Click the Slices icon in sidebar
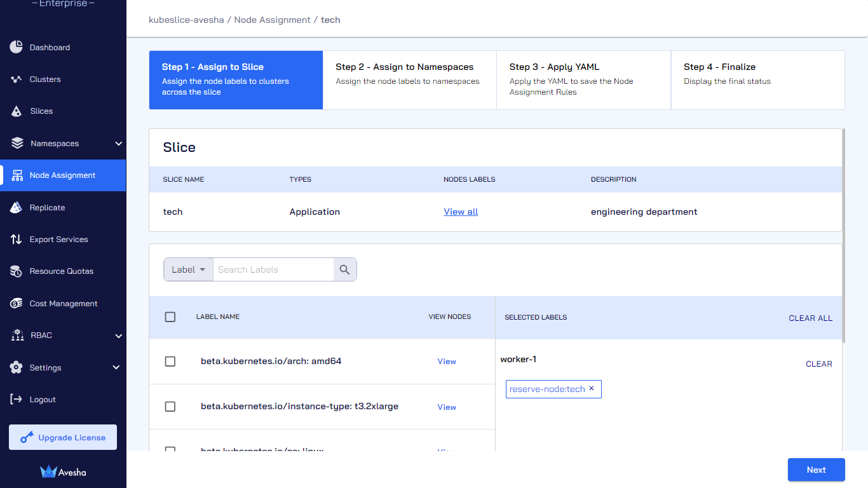This screenshot has height=488, width=868. (17, 111)
